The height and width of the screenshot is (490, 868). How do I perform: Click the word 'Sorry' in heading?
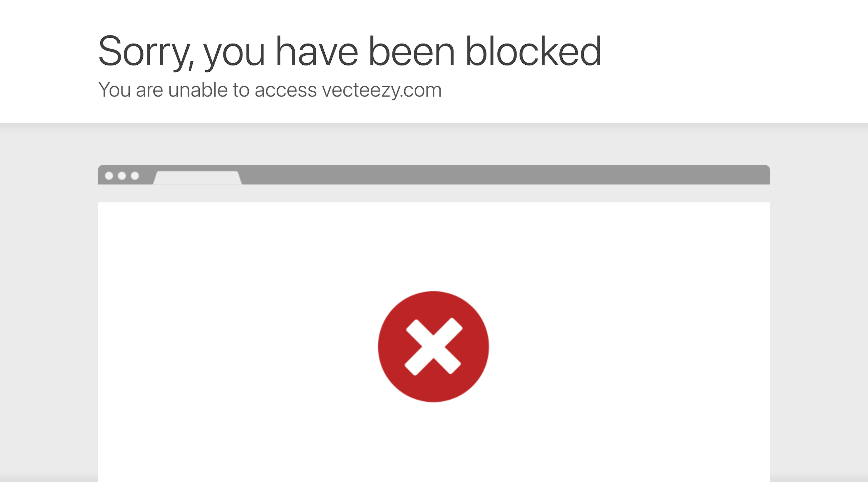point(143,52)
